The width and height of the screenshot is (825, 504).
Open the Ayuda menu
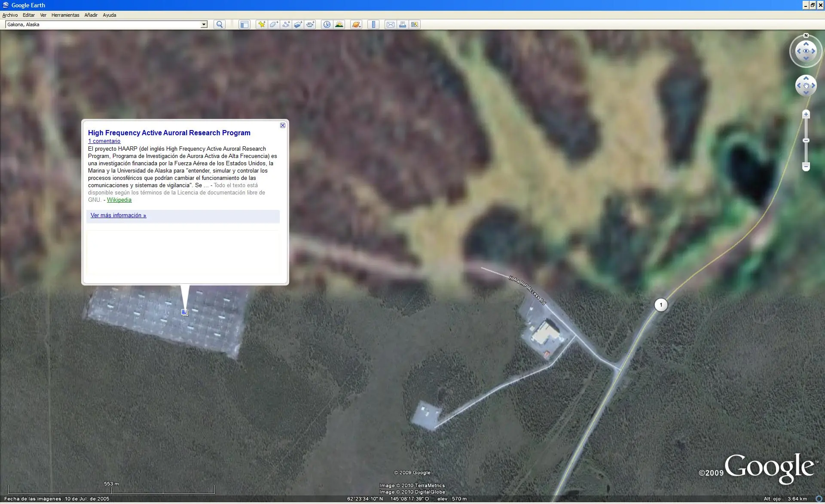(109, 15)
